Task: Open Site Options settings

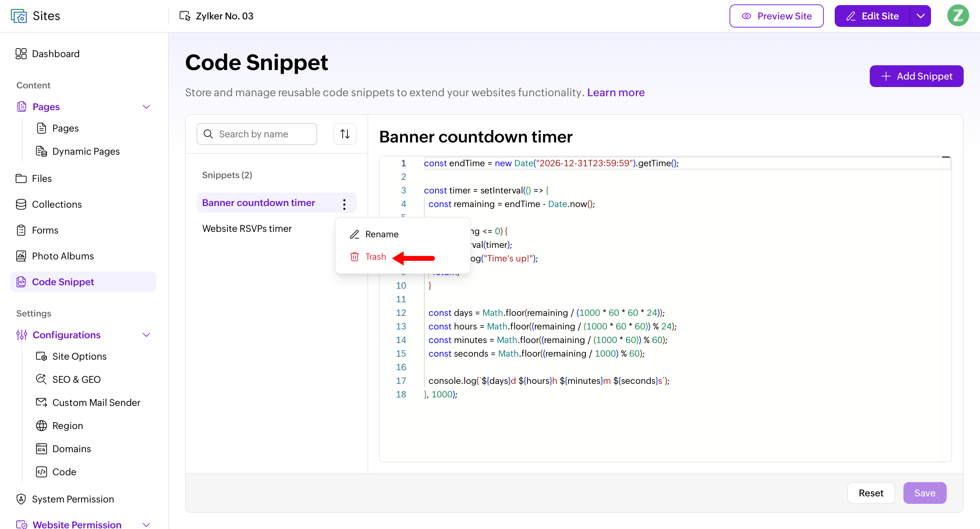Action: pos(71,357)
